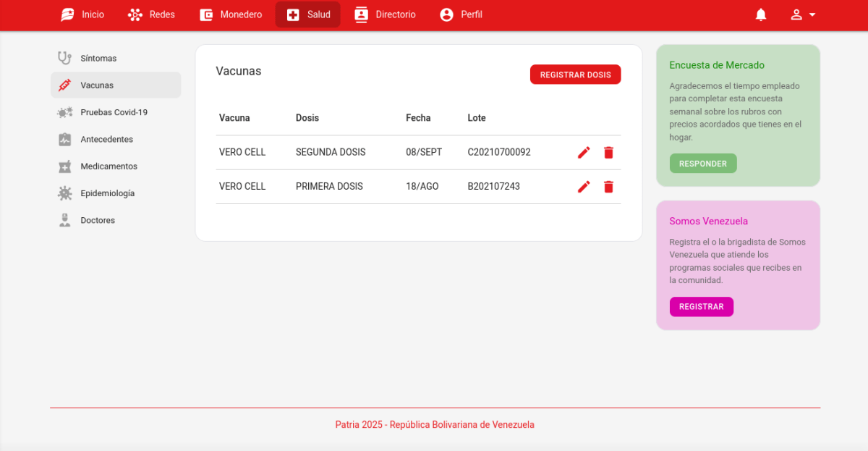Open the Monedero menu item
This screenshot has height=451, width=868.
tap(231, 14)
